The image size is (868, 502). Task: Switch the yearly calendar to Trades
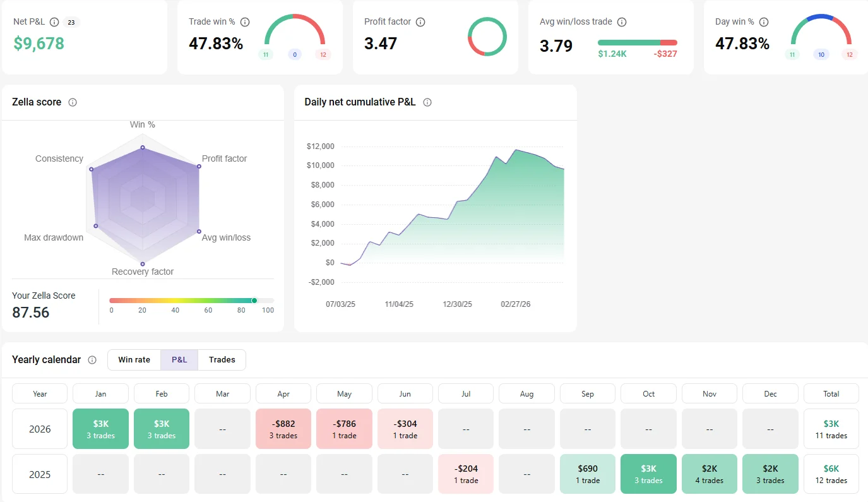[222, 360]
